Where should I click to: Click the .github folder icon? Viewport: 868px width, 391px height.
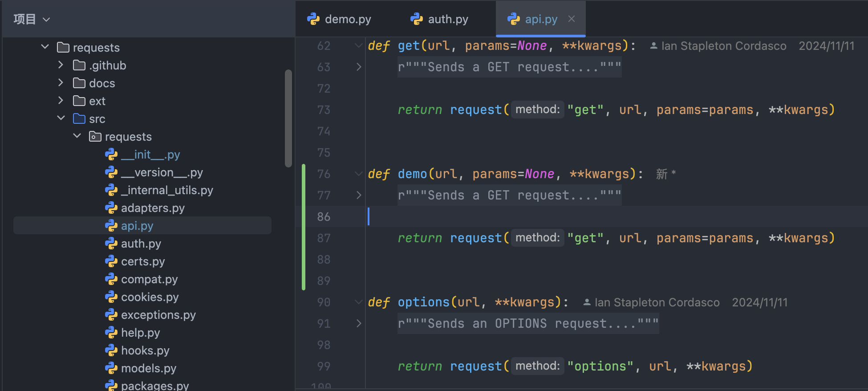pyautogui.click(x=79, y=65)
